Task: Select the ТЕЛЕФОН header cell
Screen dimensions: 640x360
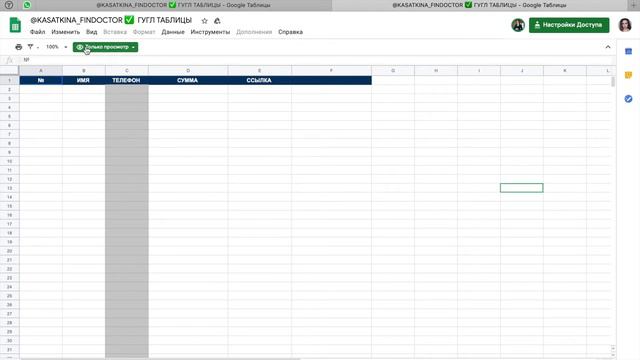Action: point(127,80)
